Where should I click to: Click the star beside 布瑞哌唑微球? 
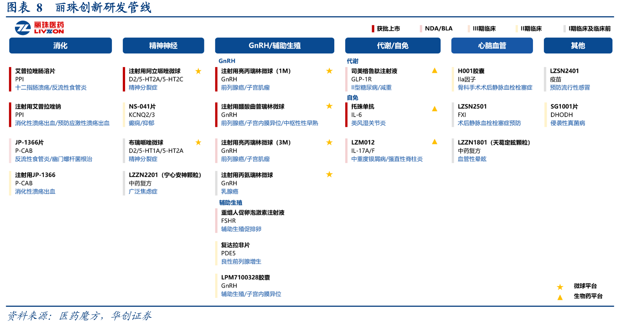tap(198, 142)
